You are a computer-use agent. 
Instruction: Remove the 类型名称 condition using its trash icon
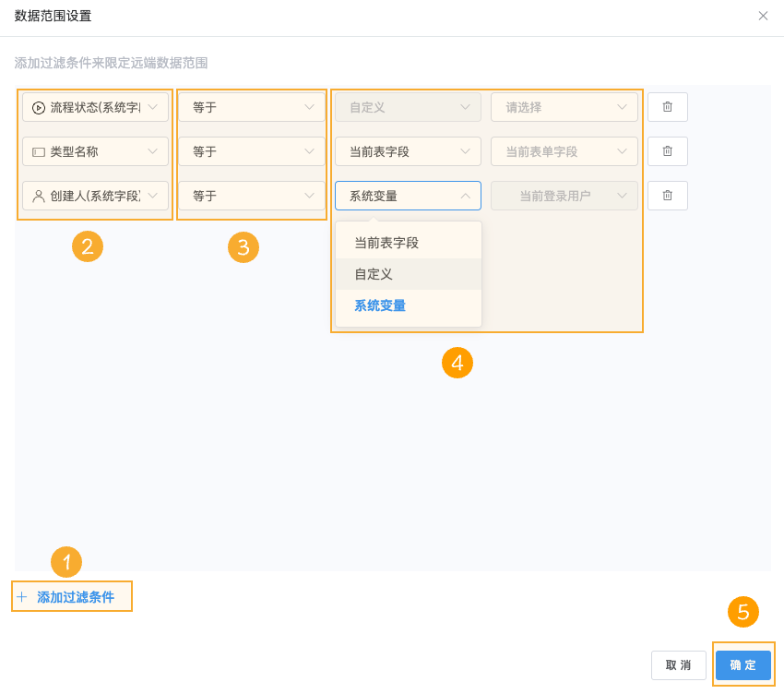(666, 151)
